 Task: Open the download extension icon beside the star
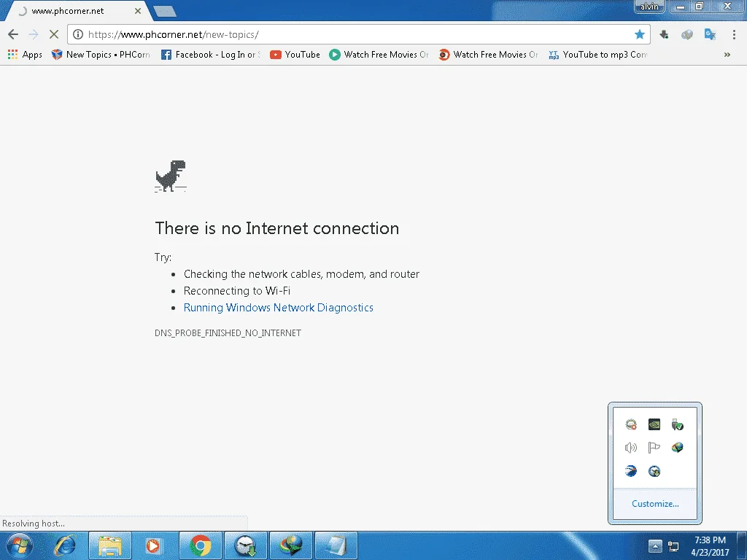pos(664,34)
